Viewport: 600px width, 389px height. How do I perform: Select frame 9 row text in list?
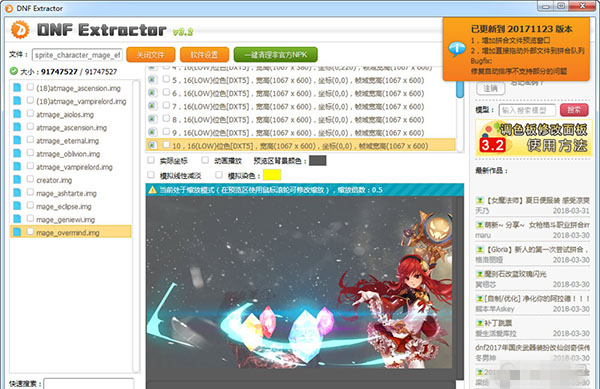[x=298, y=133]
